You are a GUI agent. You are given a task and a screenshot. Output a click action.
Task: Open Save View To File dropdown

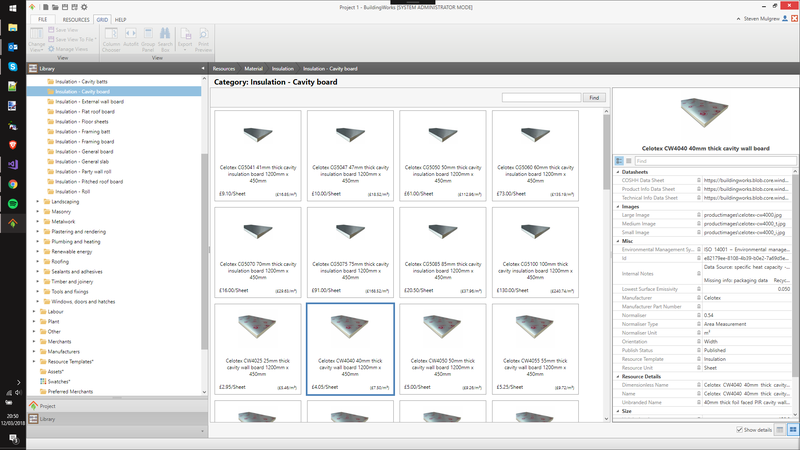coord(72,39)
